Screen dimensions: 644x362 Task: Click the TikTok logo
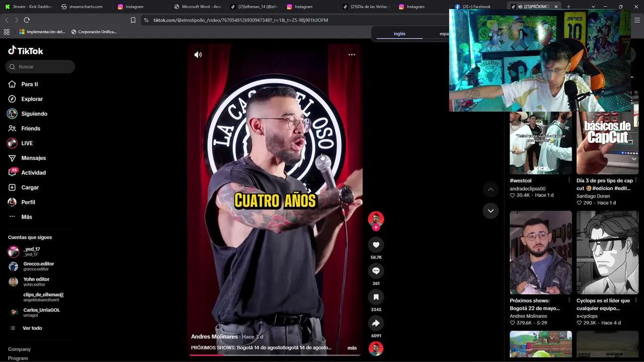pyautogui.click(x=26, y=51)
